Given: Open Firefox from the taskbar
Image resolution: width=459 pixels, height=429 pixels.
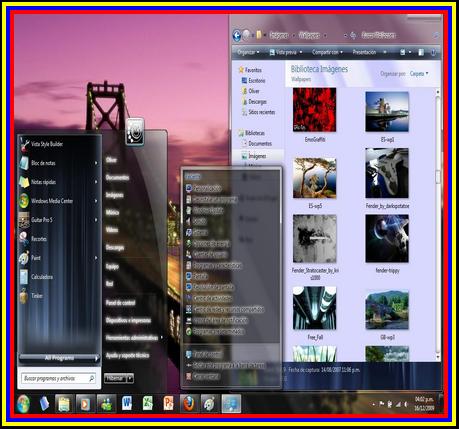Looking at the screenshot, I should pyautogui.click(x=188, y=403).
